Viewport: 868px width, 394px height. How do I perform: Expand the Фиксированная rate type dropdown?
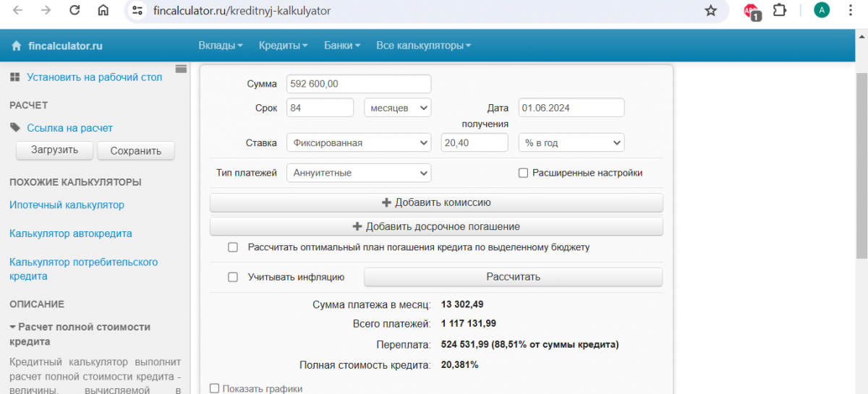[x=359, y=143]
